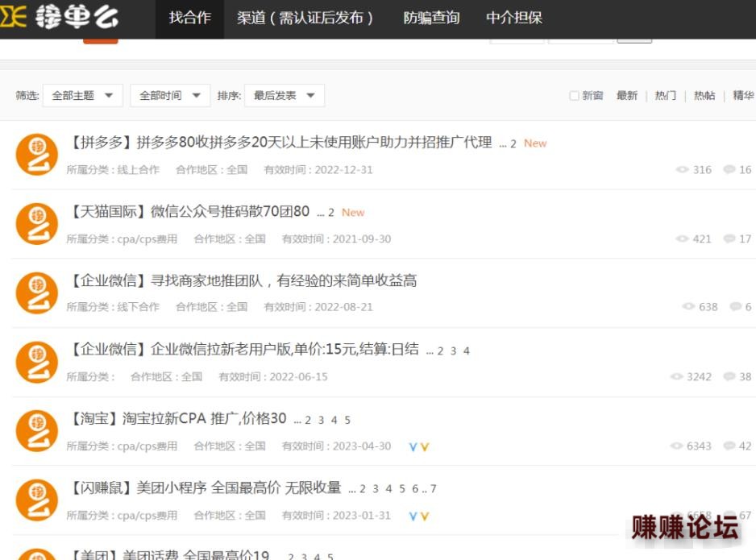This screenshot has height=560, width=756.
Task: Open the 全部主题 filter dropdown
Action: (x=82, y=95)
